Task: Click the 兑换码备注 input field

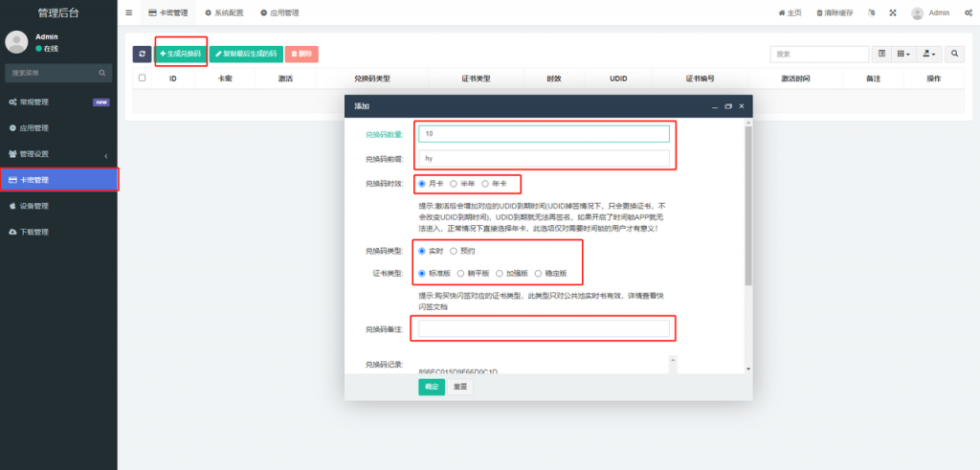Action: coord(544,328)
